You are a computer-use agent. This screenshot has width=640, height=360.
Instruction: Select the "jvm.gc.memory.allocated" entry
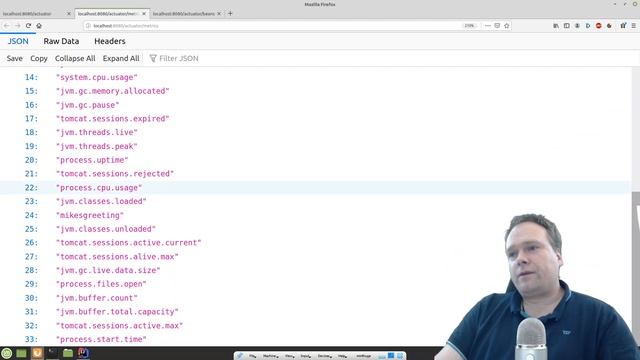(113, 91)
